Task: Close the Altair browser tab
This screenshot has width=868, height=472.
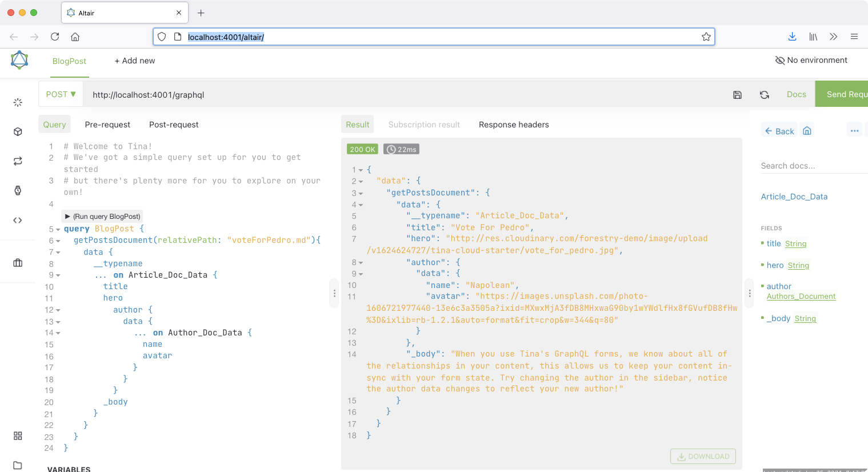Action: [x=179, y=13]
